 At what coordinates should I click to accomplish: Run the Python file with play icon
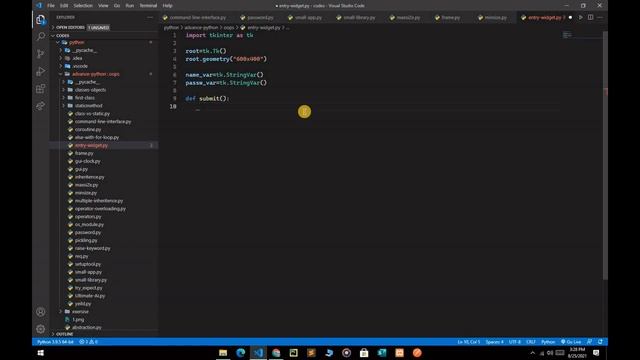click(580, 18)
